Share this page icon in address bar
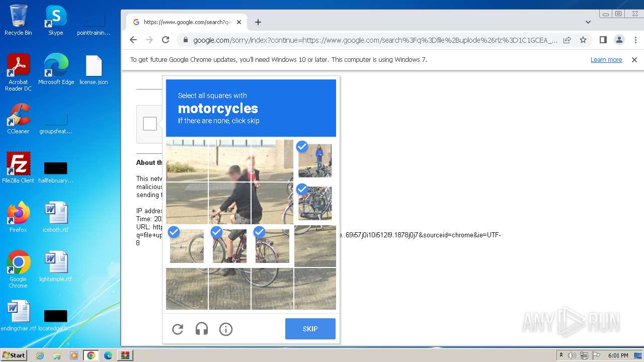This screenshot has width=644, height=362. click(567, 40)
